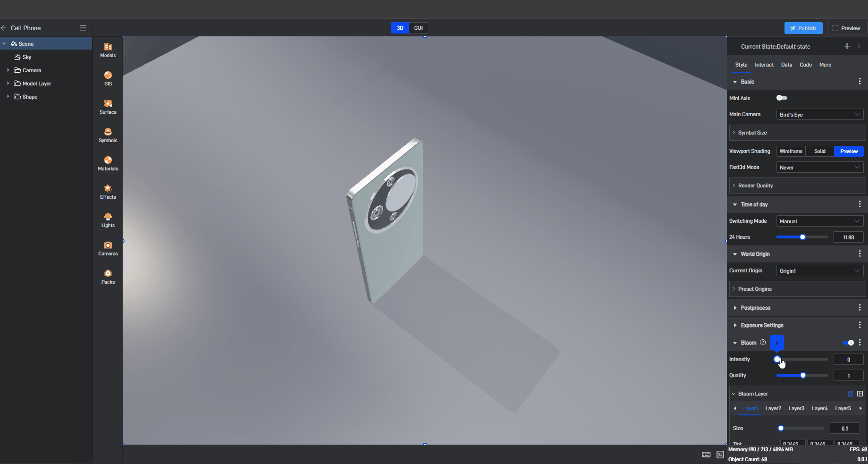This screenshot has height=464, width=868.
Task: Select the Surface tool icon
Action: click(108, 106)
